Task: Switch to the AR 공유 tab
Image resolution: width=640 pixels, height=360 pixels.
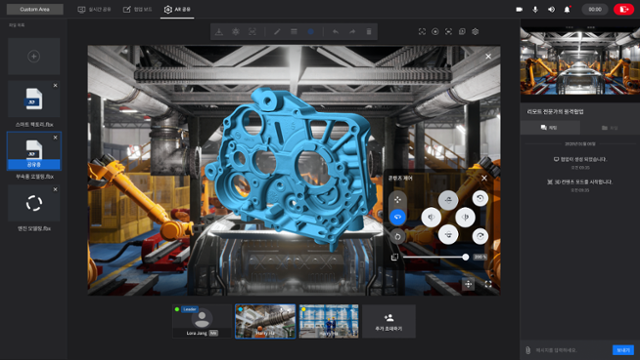Action: point(177,9)
